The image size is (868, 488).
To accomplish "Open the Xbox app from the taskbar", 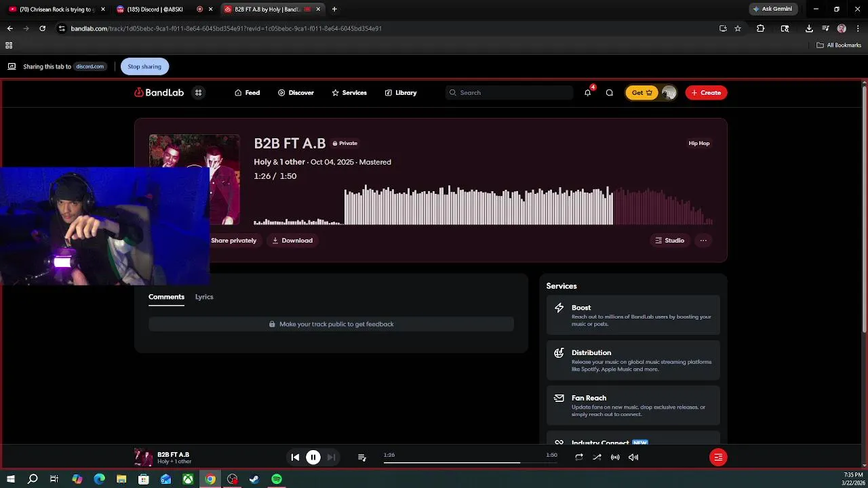I will pos(188,479).
